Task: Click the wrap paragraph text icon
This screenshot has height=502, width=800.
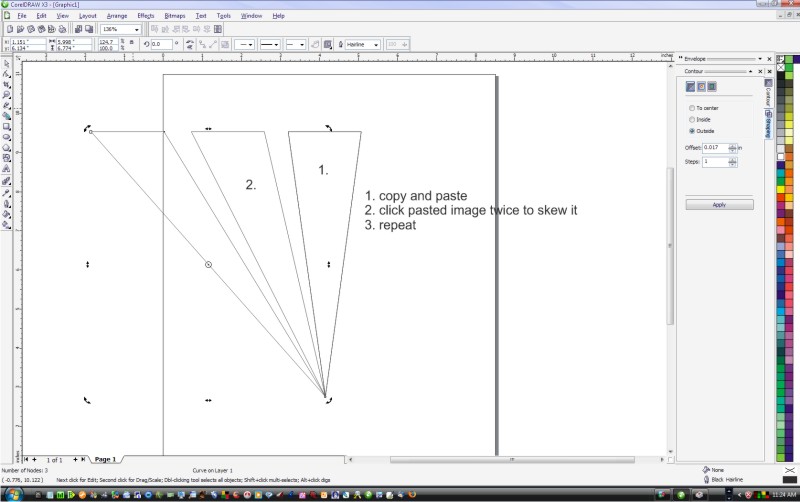Action: (x=328, y=44)
